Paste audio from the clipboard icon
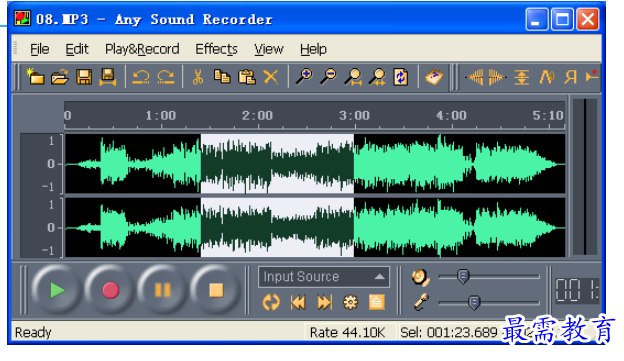The height and width of the screenshot is (361, 624). click(x=247, y=77)
